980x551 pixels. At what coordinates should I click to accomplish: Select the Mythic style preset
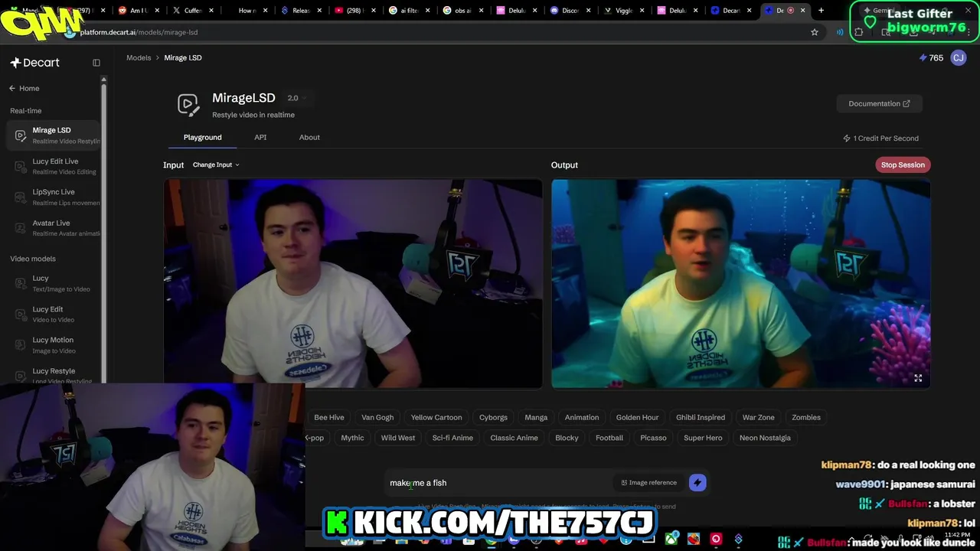[352, 438]
